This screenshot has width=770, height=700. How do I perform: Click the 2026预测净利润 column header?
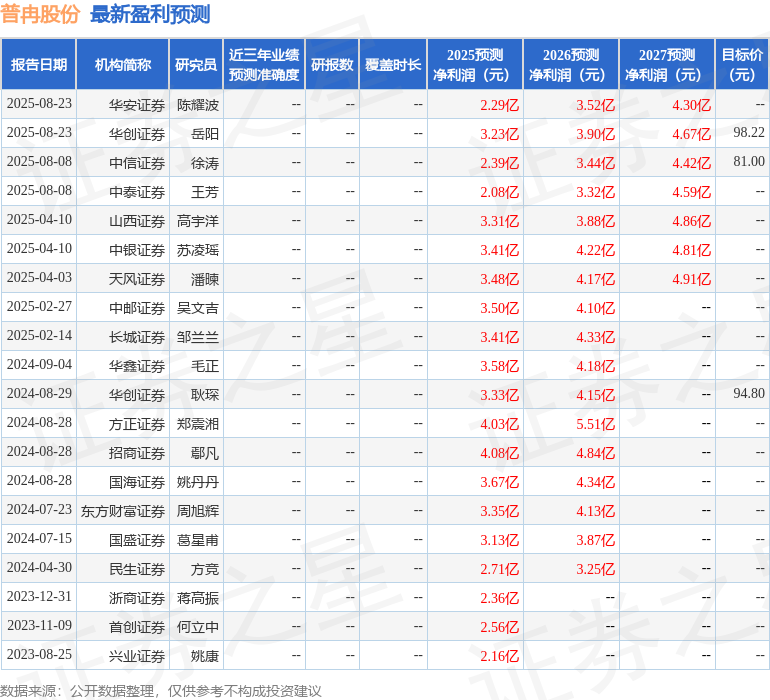tap(571, 64)
